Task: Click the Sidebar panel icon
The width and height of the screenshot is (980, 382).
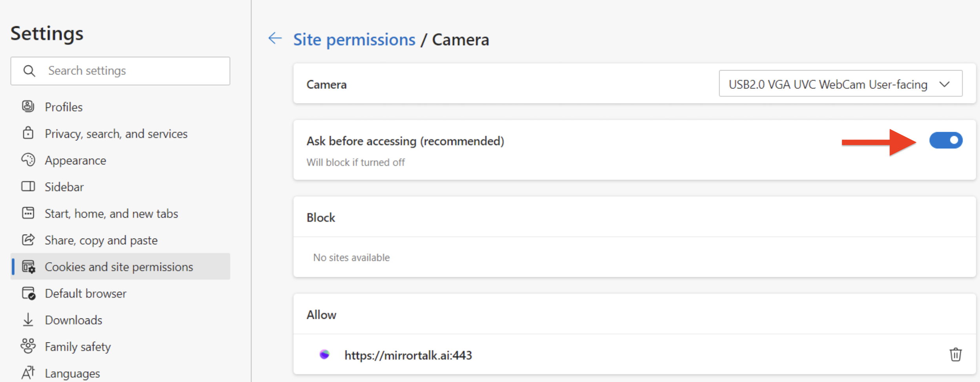Action: (x=28, y=186)
